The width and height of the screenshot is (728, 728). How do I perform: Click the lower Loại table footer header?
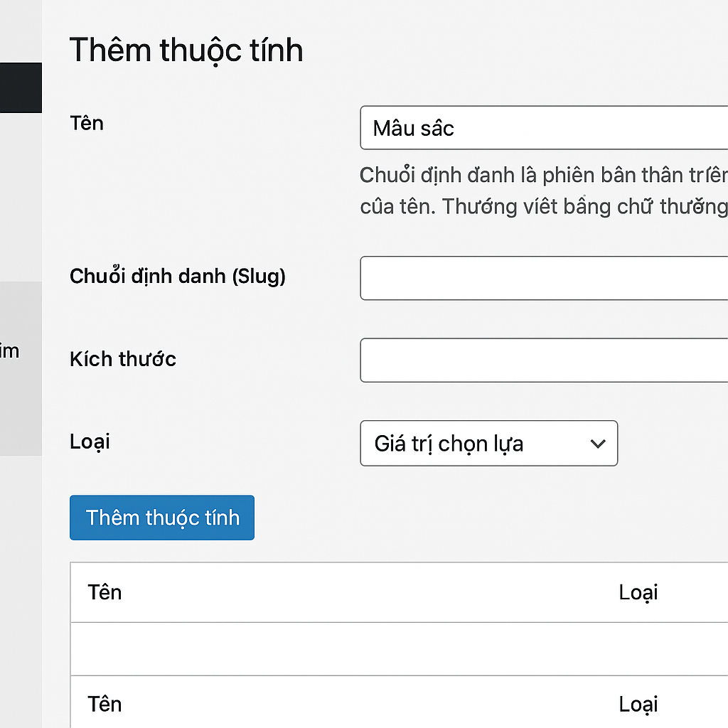pyautogui.click(x=638, y=704)
